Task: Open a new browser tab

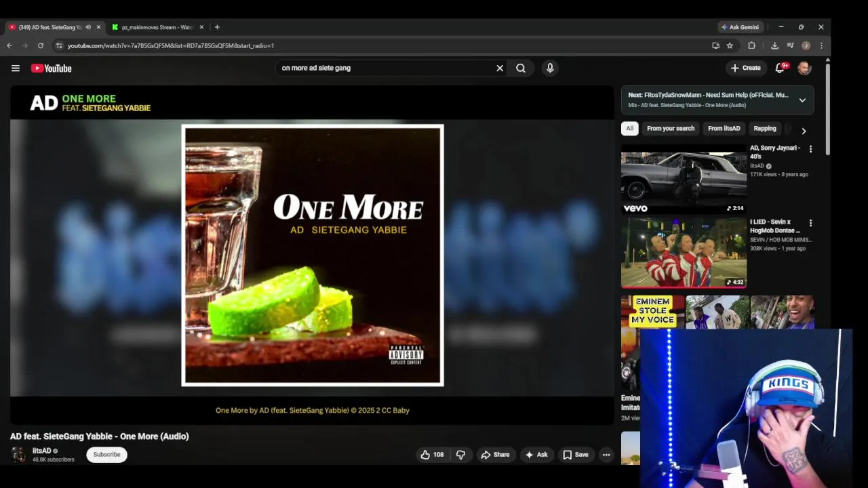Action: click(x=217, y=27)
